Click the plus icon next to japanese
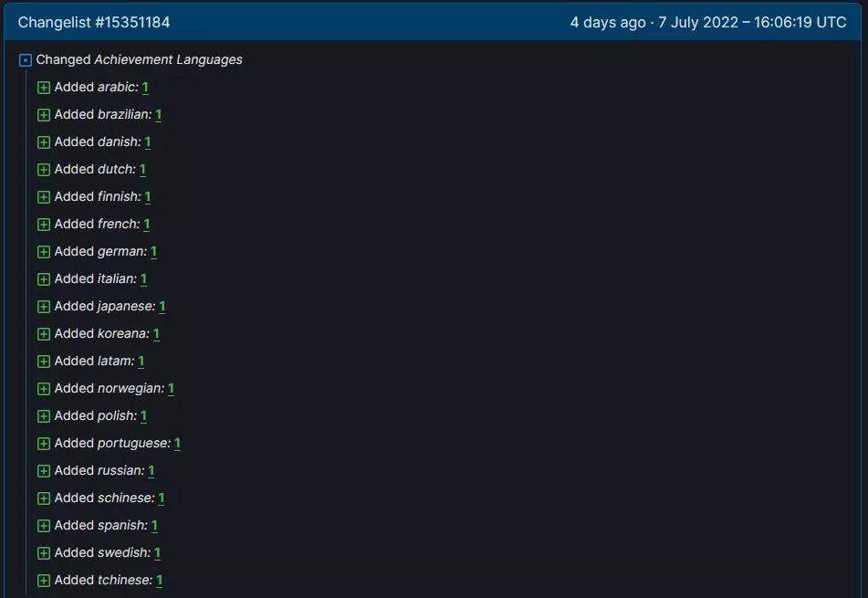 click(x=44, y=307)
